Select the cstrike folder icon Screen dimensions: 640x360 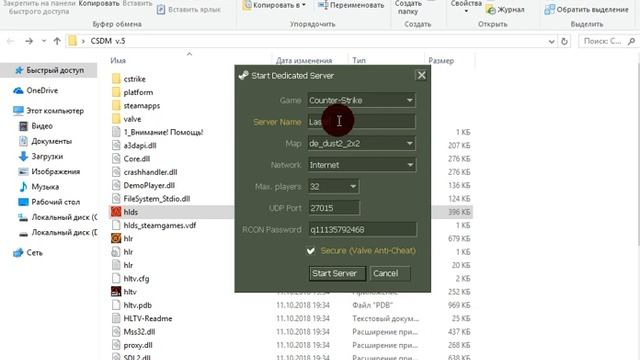(116, 79)
